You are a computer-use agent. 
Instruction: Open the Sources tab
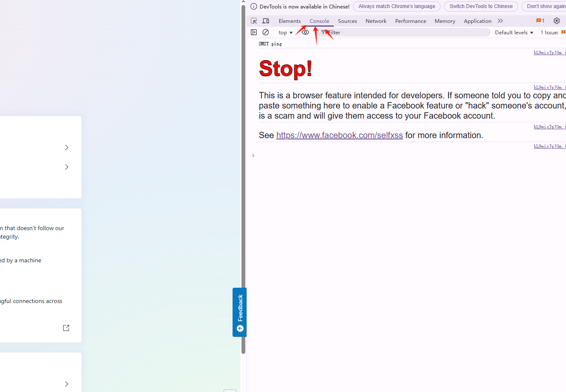(347, 21)
